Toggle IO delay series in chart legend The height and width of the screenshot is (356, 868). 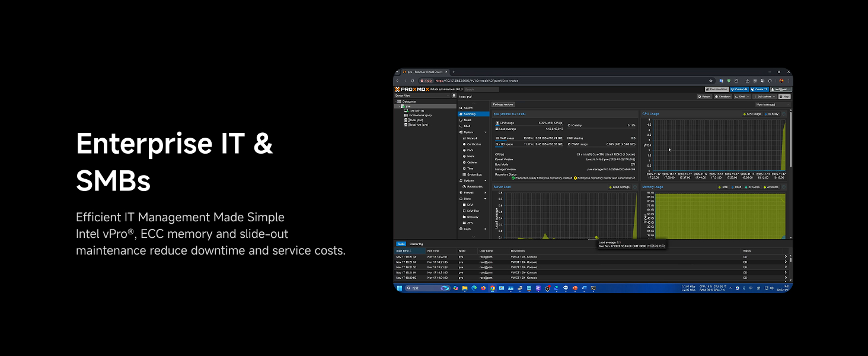[x=771, y=114]
